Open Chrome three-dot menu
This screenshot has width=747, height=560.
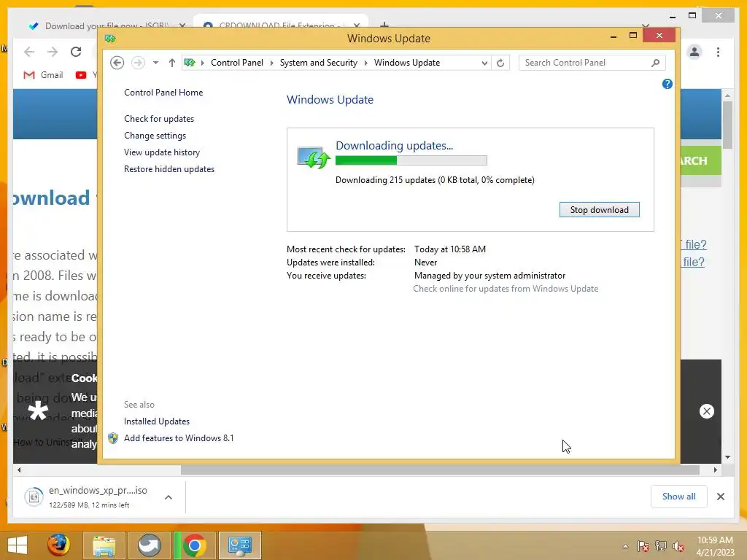(718, 52)
